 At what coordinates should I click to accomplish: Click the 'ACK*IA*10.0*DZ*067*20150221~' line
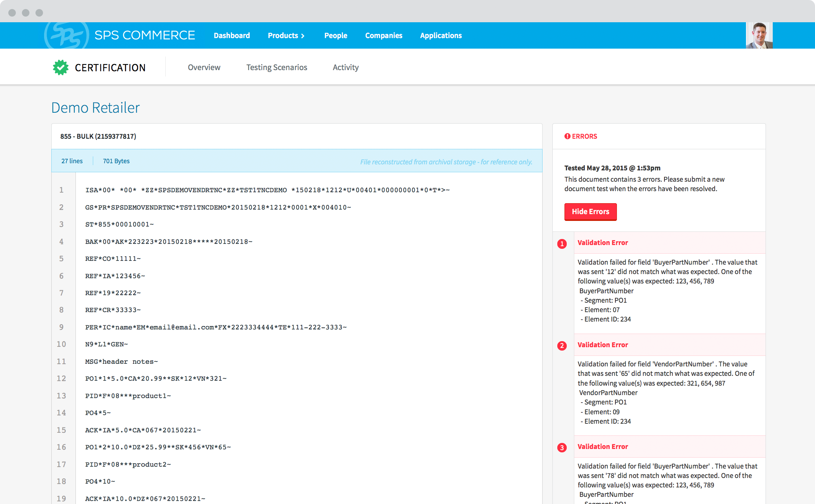(x=145, y=499)
